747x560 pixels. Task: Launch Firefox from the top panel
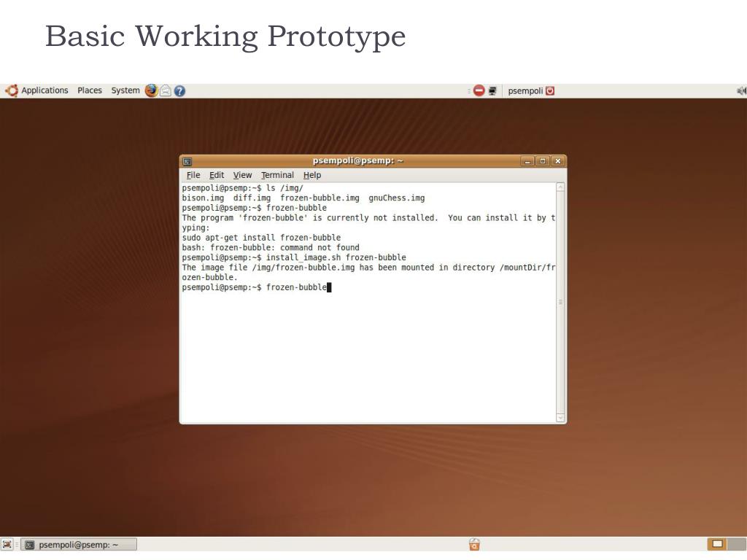click(x=152, y=90)
